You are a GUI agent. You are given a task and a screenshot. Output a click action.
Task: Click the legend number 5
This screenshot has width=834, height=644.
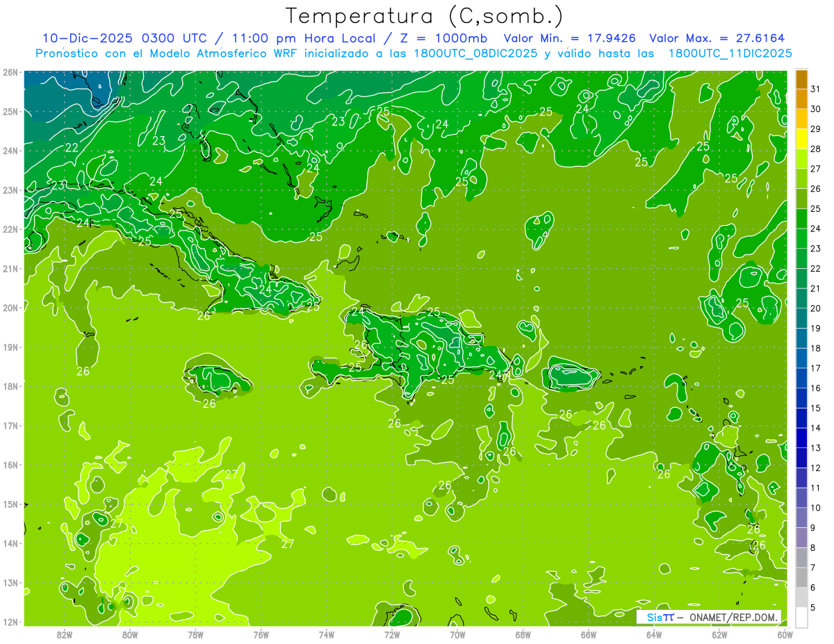click(x=814, y=607)
